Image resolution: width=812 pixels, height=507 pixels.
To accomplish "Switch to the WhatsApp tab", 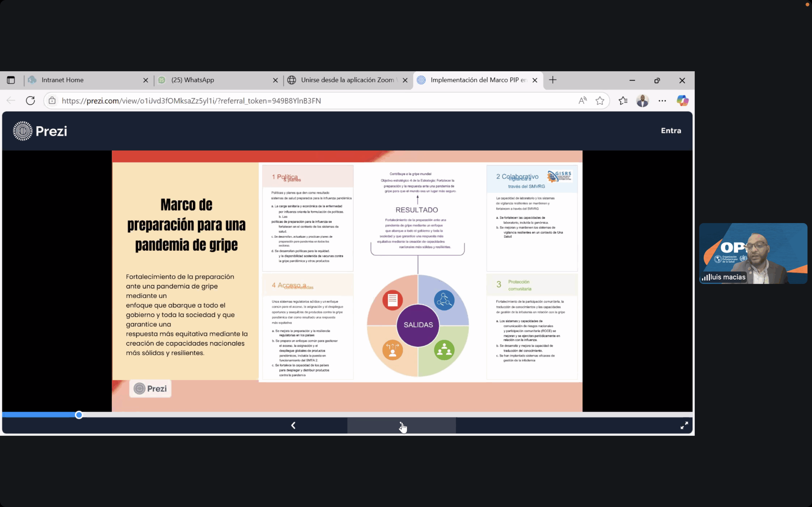I will pyautogui.click(x=193, y=80).
